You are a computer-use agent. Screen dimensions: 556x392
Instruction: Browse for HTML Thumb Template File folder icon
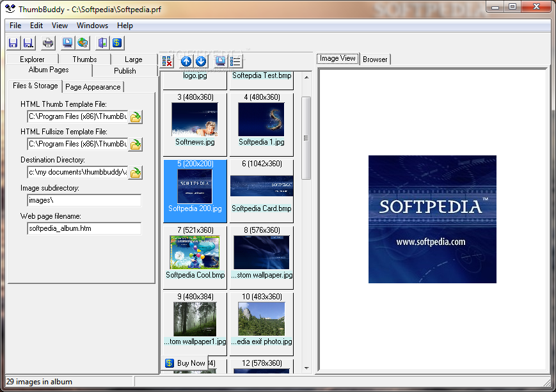(x=136, y=116)
